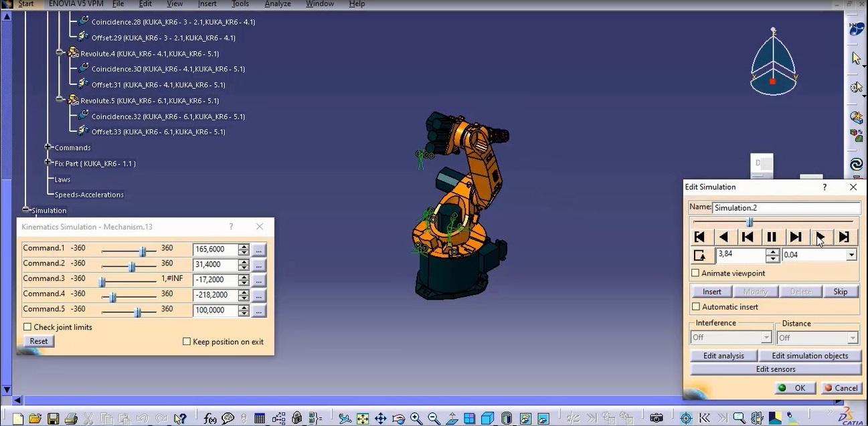This screenshot has height=426, width=868.
Task: Click the spiral icon in right toolbar
Action: [857, 164]
